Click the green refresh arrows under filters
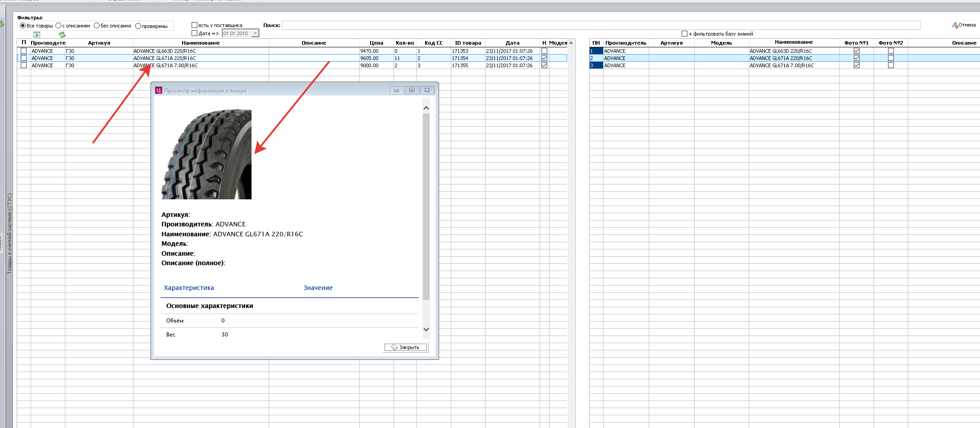980x428 pixels. point(62,35)
